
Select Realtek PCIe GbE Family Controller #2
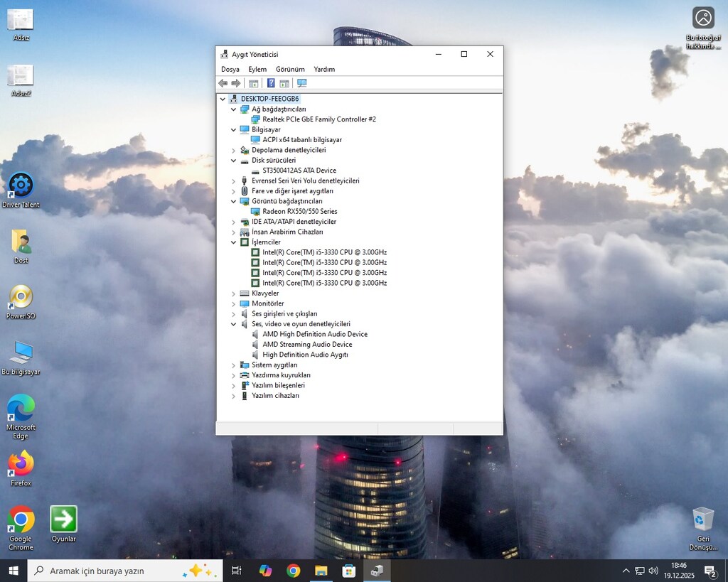pyautogui.click(x=319, y=119)
